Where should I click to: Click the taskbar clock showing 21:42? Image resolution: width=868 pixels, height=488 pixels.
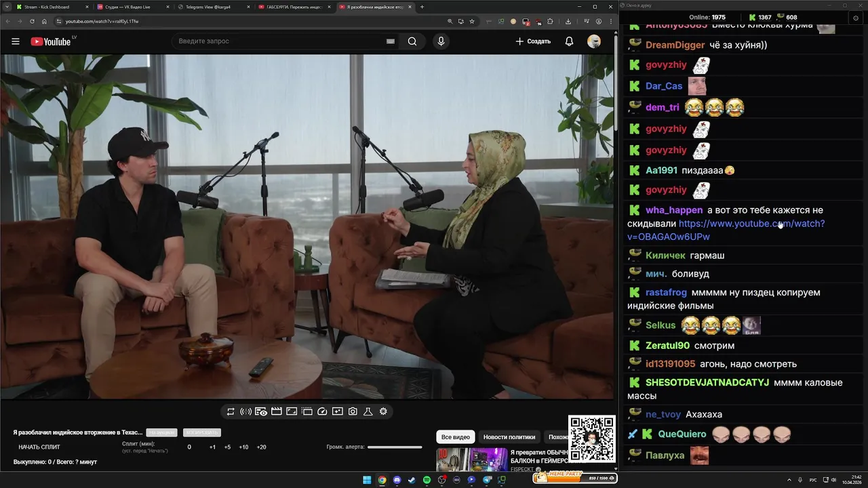[852, 480]
